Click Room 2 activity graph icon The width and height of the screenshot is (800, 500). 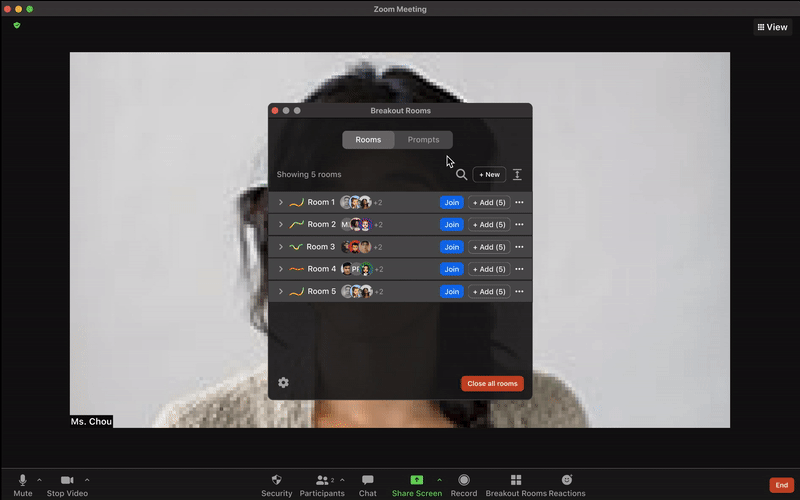pyautogui.click(x=296, y=224)
